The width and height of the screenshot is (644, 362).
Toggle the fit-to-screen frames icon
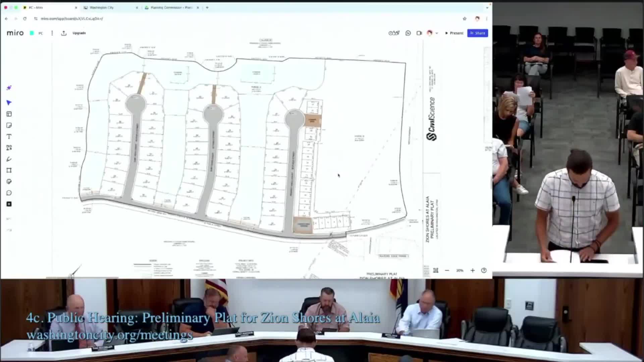tap(436, 270)
